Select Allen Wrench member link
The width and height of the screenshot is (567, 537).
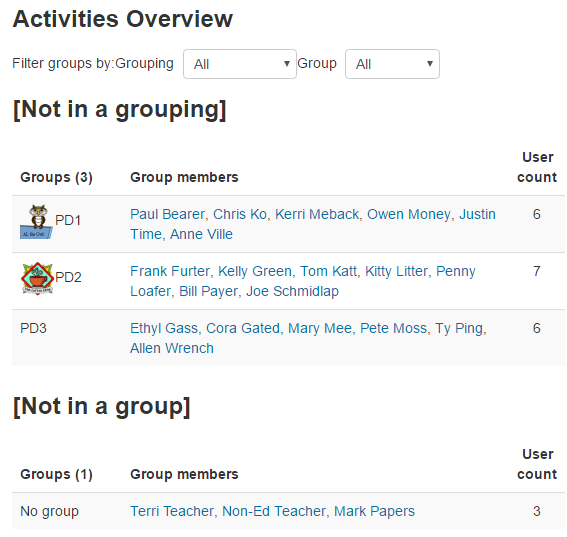[x=172, y=348]
